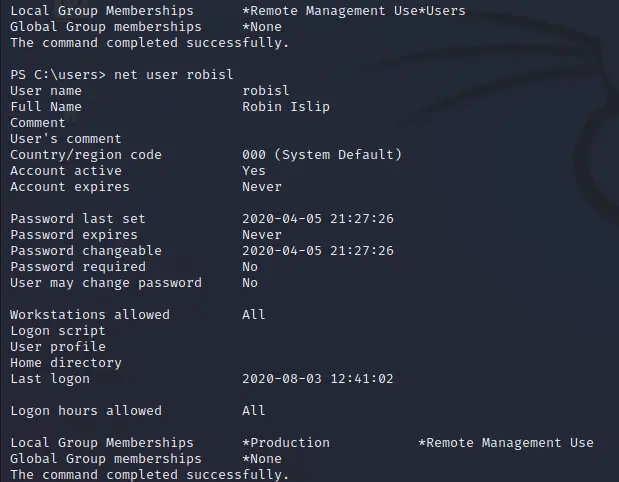This screenshot has width=619, height=482.
Task: Click the "Workstations allowed" label
Action: pos(90,315)
